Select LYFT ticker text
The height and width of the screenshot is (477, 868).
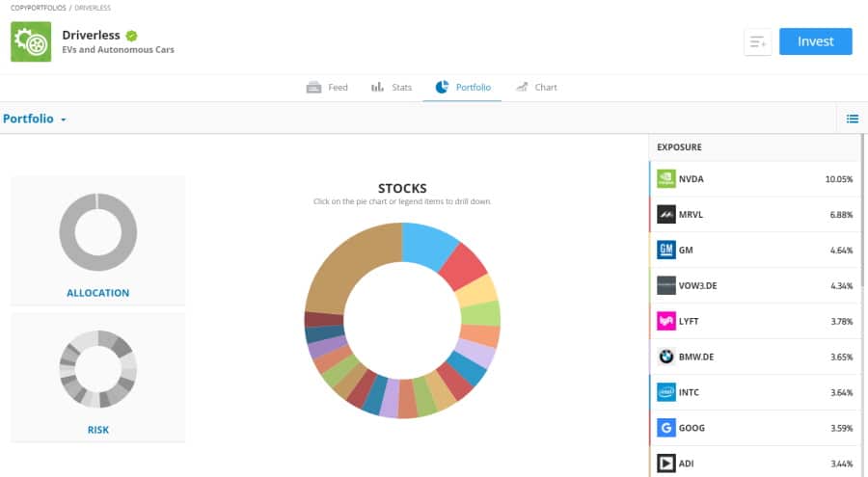(x=689, y=322)
